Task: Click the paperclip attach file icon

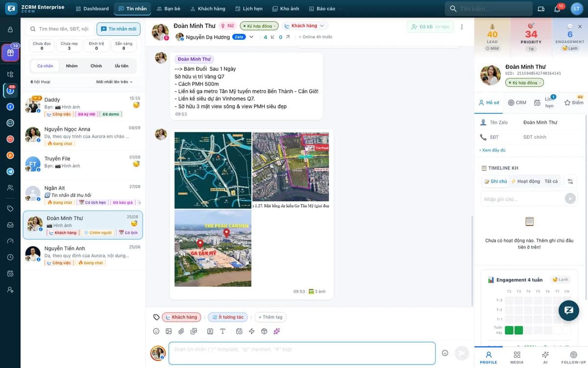Action: click(x=181, y=331)
